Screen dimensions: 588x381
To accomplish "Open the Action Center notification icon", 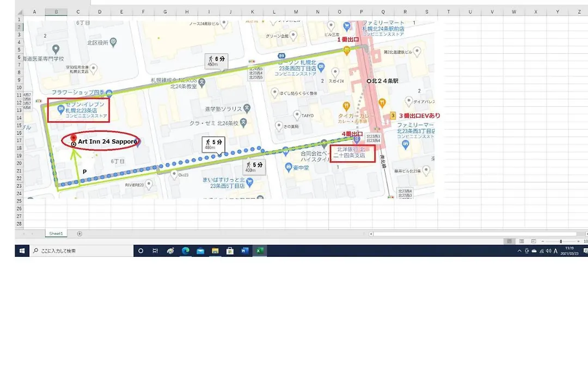I will (585, 251).
